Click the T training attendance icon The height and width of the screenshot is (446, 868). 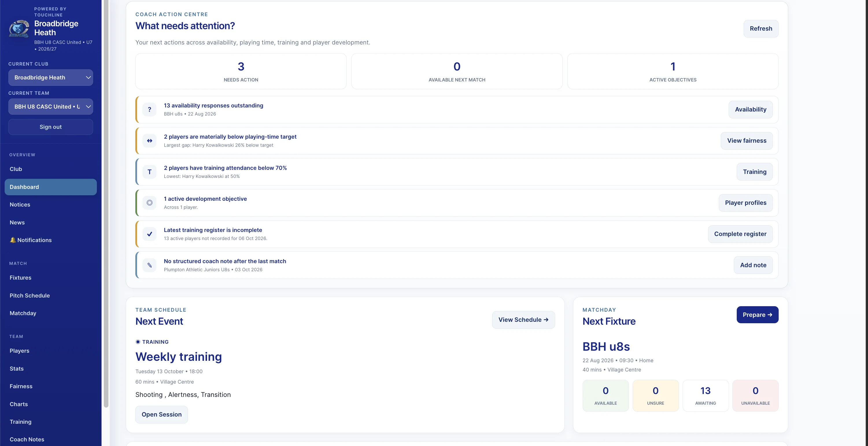tap(149, 172)
